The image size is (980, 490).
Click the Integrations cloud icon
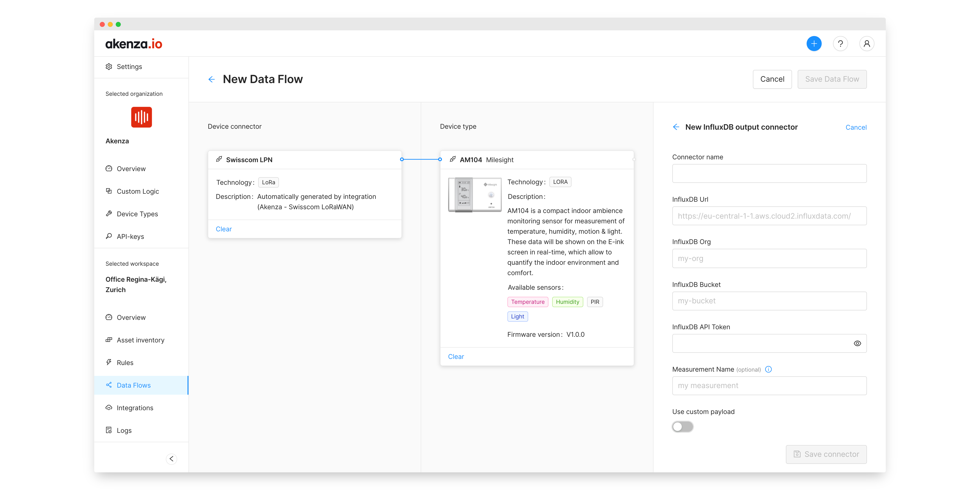click(109, 408)
